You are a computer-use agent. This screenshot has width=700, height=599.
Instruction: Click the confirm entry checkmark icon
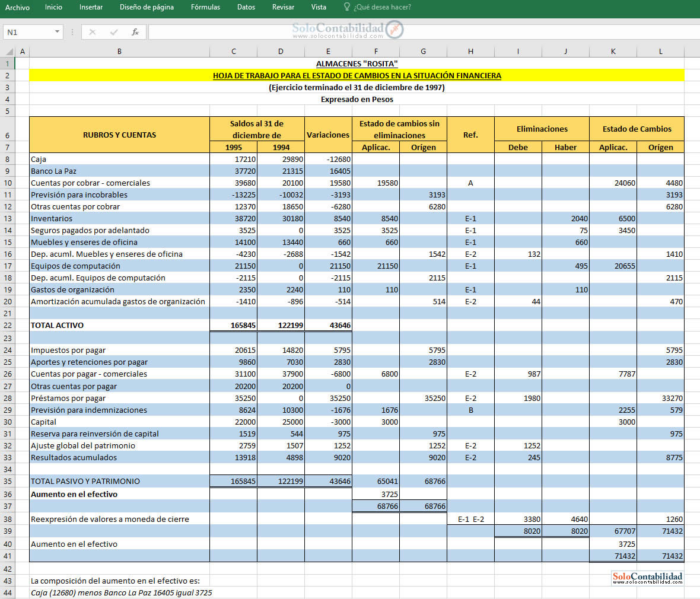[x=114, y=32]
